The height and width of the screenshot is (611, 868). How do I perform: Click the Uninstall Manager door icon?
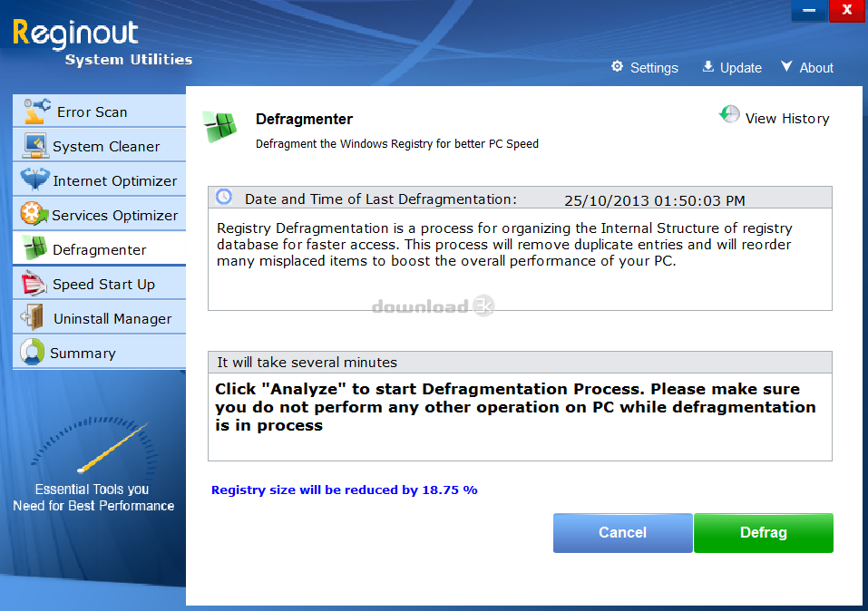(x=34, y=318)
